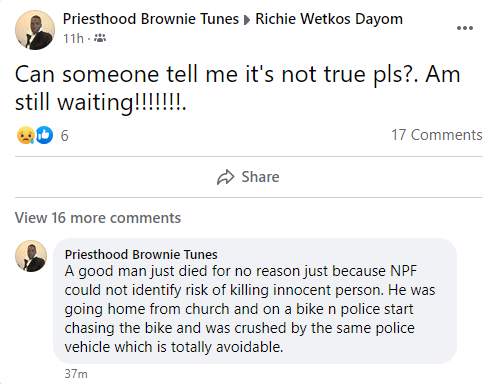Open the post author's profile picture
The height and width of the screenshot is (384, 495).
pos(35,30)
